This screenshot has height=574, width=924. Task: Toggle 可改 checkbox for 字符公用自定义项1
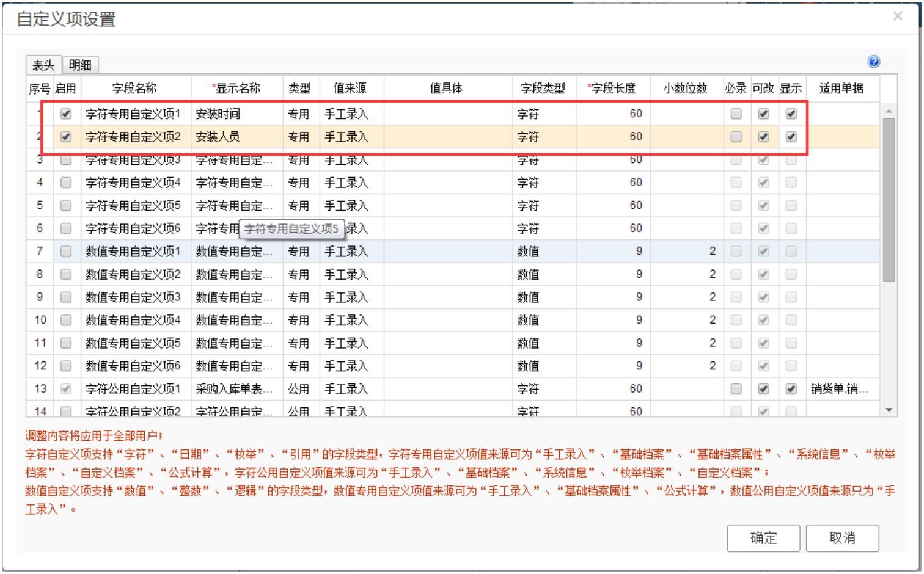click(x=763, y=389)
